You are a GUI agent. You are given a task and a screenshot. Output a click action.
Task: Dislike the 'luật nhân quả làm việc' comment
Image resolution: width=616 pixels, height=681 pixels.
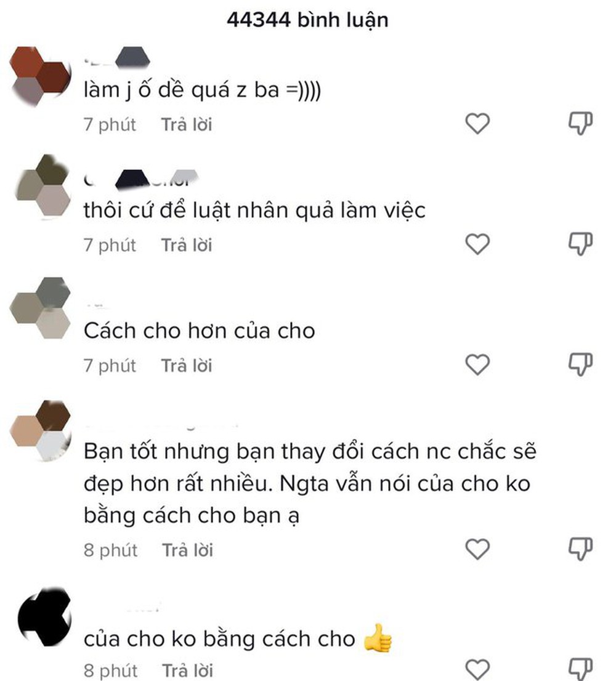[x=580, y=244]
